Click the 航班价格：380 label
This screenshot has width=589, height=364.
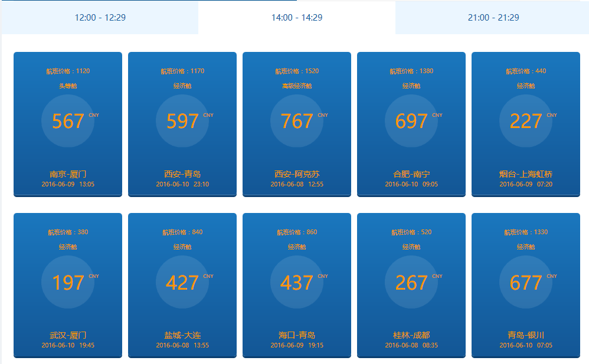[68, 232]
